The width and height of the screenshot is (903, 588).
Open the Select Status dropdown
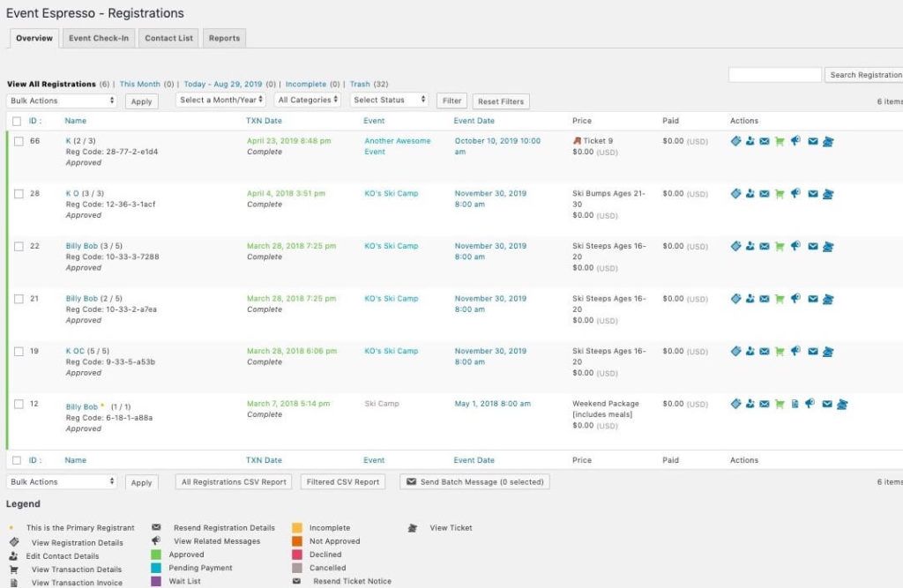[x=389, y=100]
